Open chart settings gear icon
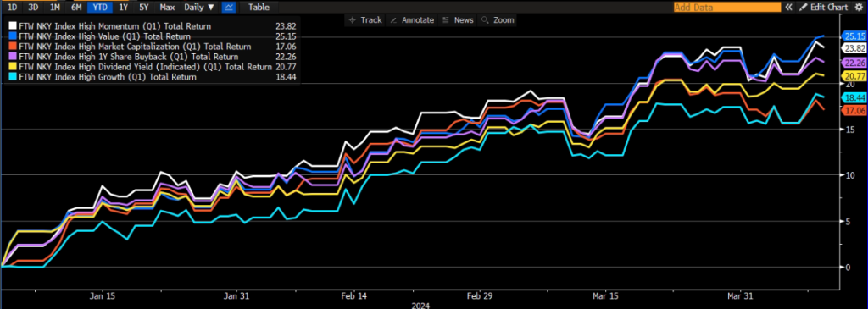The width and height of the screenshot is (868, 309). (x=859, y=7)
